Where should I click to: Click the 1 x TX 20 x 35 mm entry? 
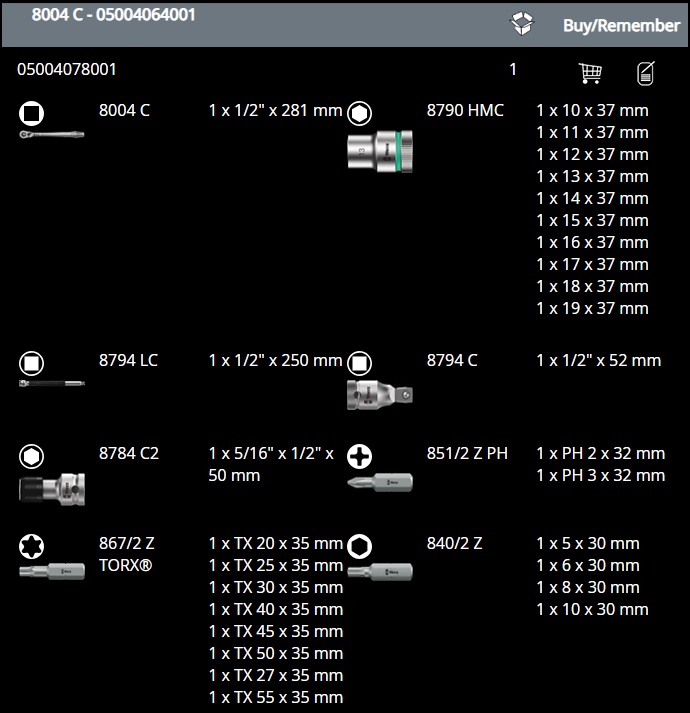coord(276,543)
